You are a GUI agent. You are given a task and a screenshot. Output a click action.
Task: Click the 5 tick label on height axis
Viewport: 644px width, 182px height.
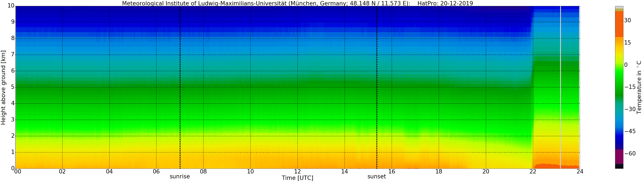[x=12, y=87]
